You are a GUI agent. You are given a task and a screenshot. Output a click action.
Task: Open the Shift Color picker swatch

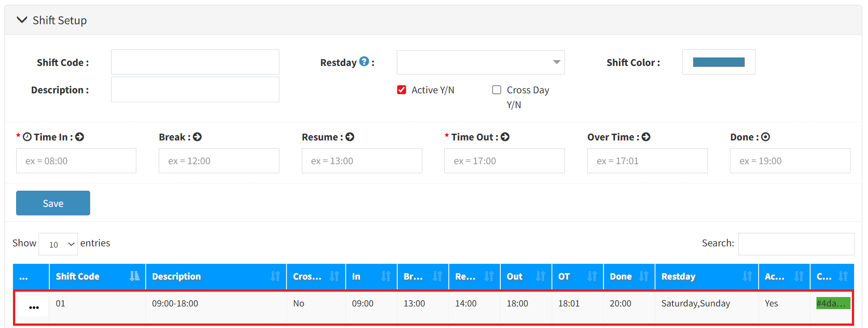click(718, 62)
